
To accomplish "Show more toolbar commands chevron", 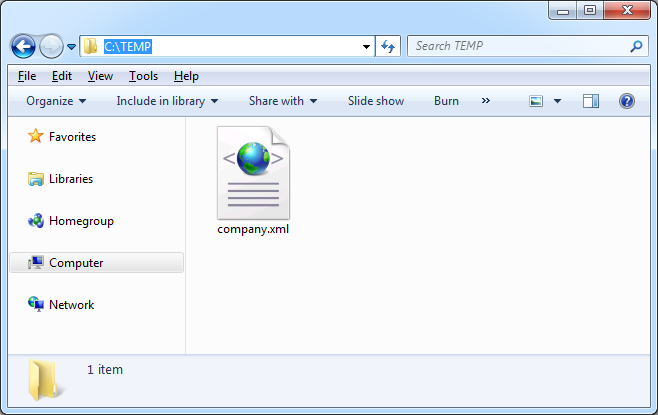I will point(486,101).
